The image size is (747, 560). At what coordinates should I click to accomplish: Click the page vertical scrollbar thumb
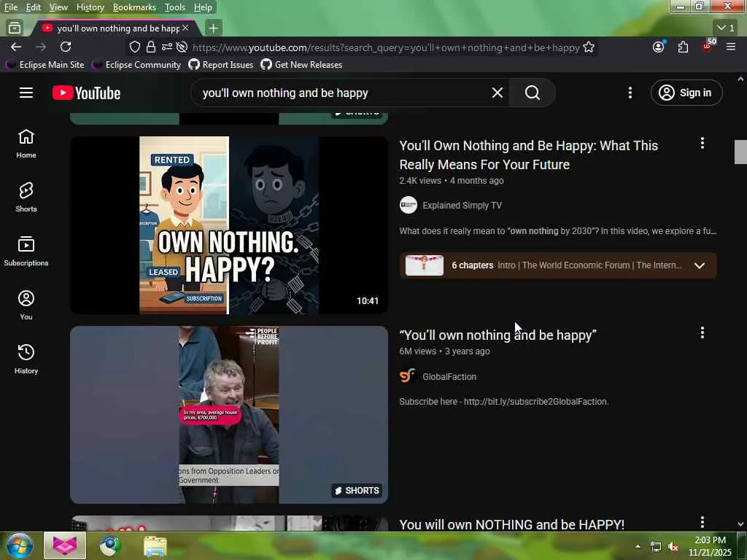pos(740,152)
